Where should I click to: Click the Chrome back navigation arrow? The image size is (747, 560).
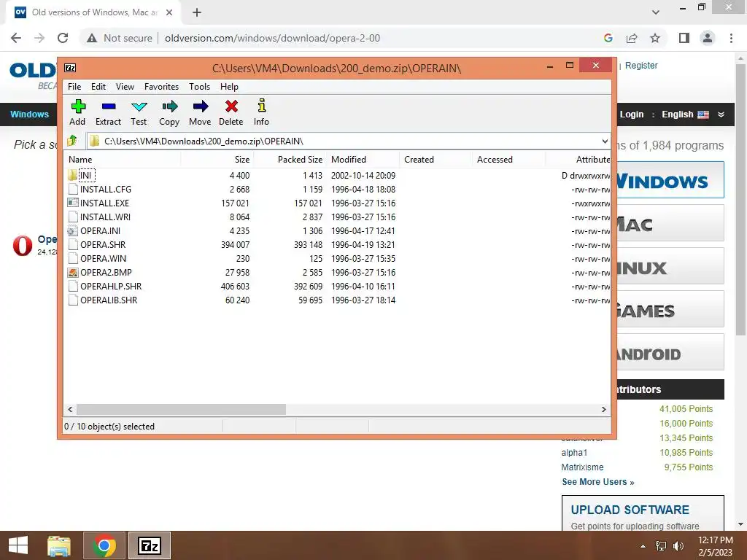(x=16, y=38)
